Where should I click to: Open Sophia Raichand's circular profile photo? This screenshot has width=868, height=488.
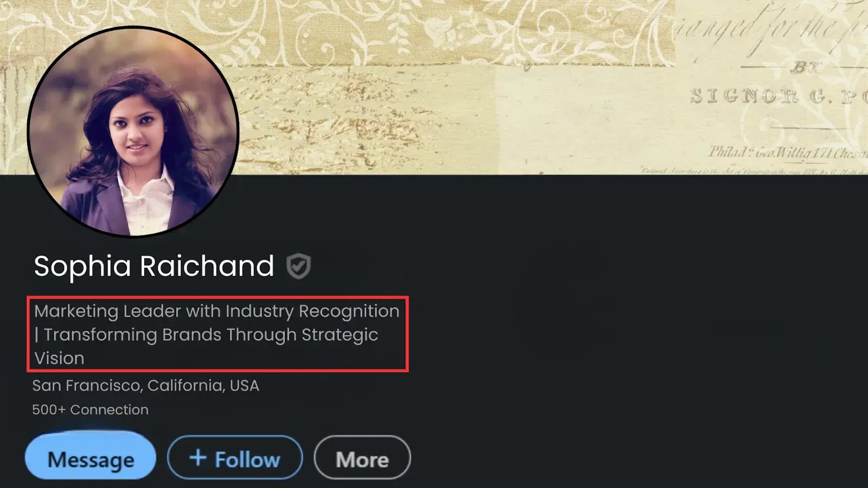pos(133,132)
